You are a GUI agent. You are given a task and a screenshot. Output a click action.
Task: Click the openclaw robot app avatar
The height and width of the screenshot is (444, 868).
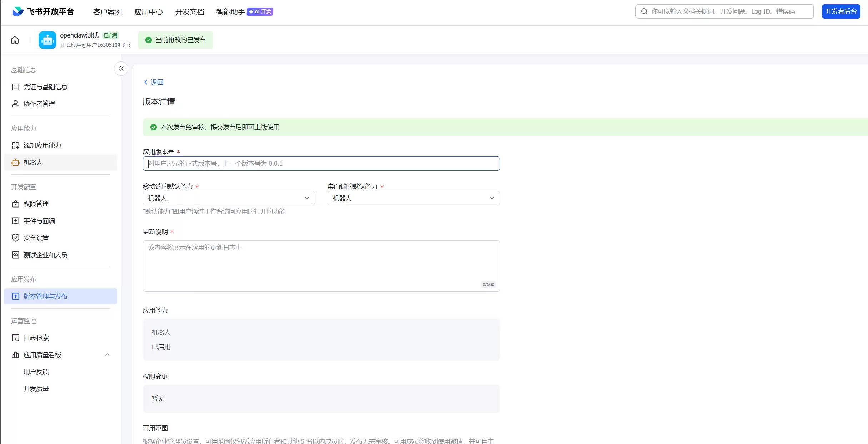point(47,40)
